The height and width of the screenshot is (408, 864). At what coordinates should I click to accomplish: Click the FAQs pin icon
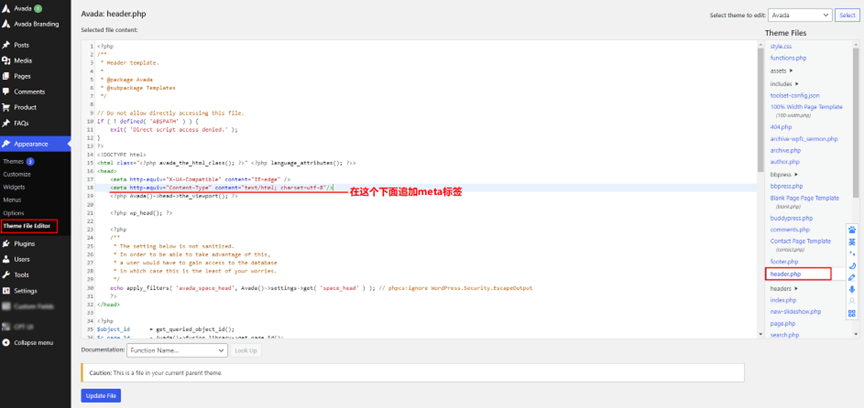tap(6, 123)
